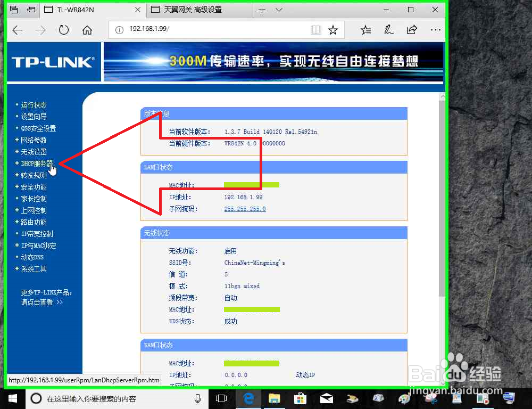This screenshot has width=532, height=409.
Task: Open a new browser tab
Action: click(262, 10)
